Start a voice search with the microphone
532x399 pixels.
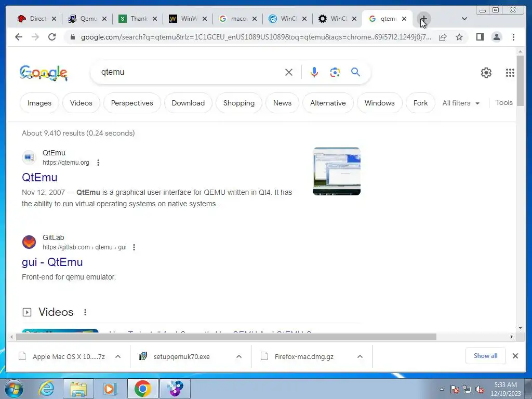point(314,72)
